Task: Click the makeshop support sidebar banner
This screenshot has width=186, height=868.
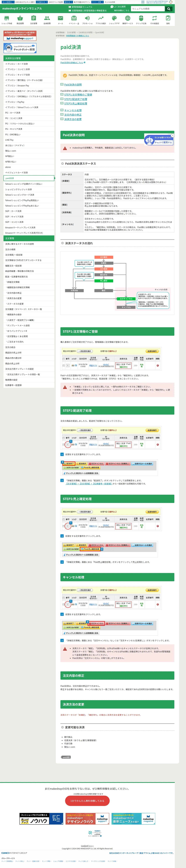Action: 20,36
